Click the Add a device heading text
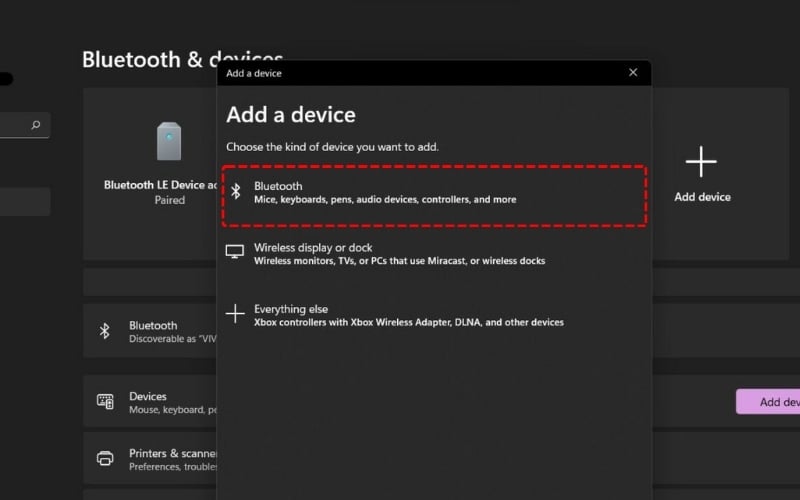The image size is (800, 500). (291, 115)
